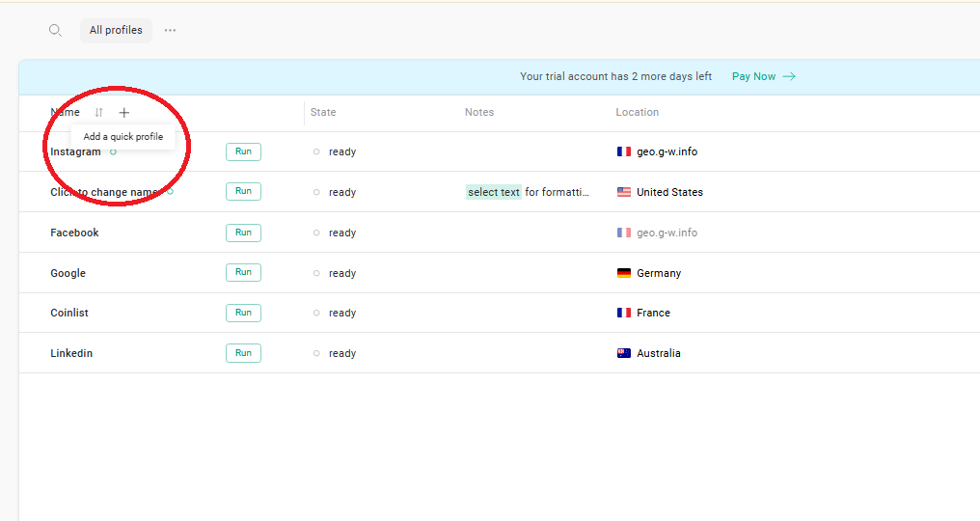Click the Pay Now link
Viewport: 980px width, 521px height.
click(753, 76)
